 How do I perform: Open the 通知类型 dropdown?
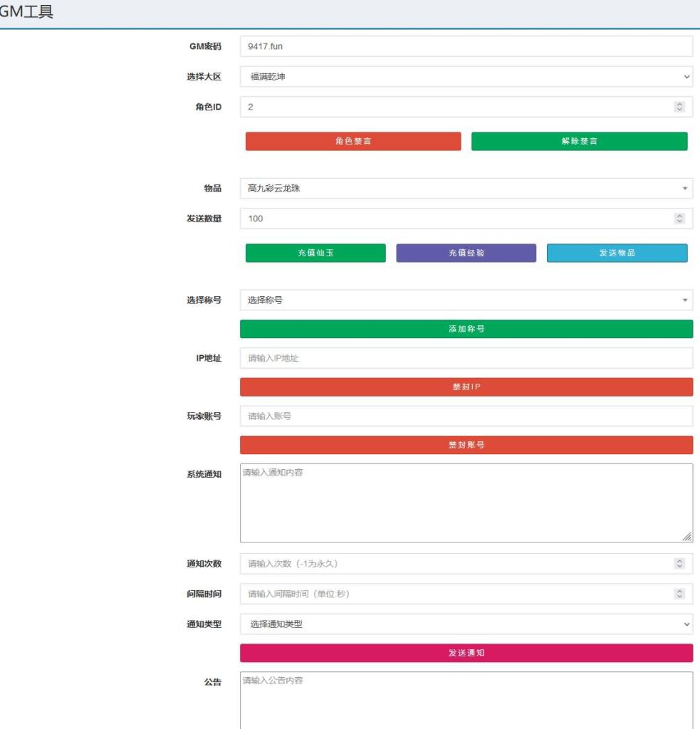466,624
